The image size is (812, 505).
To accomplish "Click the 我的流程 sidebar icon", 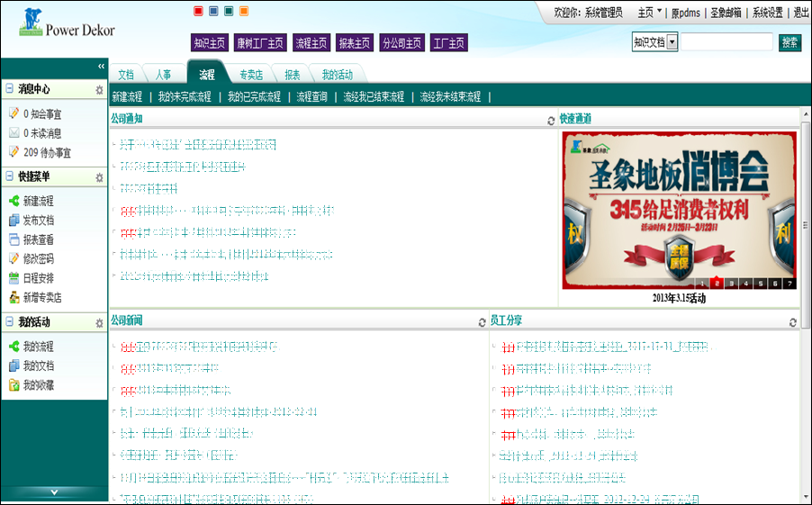I will [14, 346].
